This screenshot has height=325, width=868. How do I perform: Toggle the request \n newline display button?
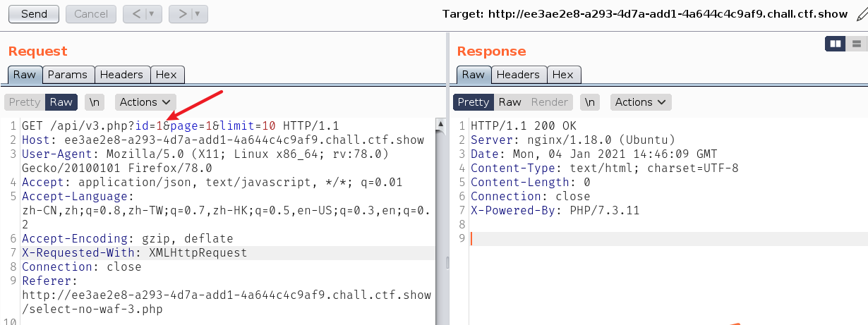(94, 102)
